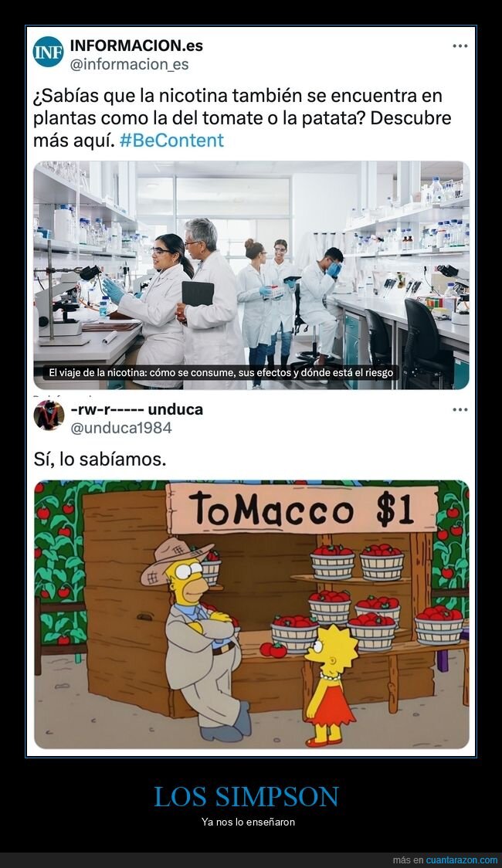Image resolution: width=502 pixels, height=868 pixels.
Task: Click the 'Sí, lo sabíamos.' reply text
Action: pos(100,459)
